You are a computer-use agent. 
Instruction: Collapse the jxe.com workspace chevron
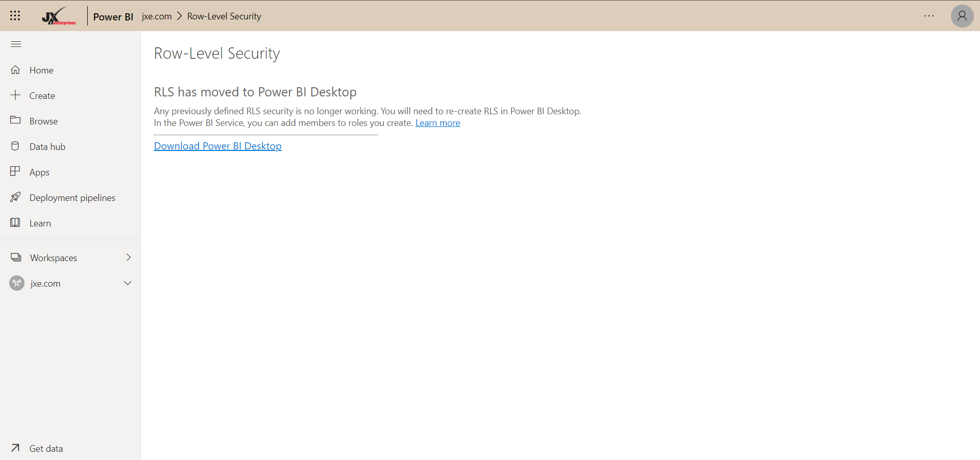pos(128,283)
